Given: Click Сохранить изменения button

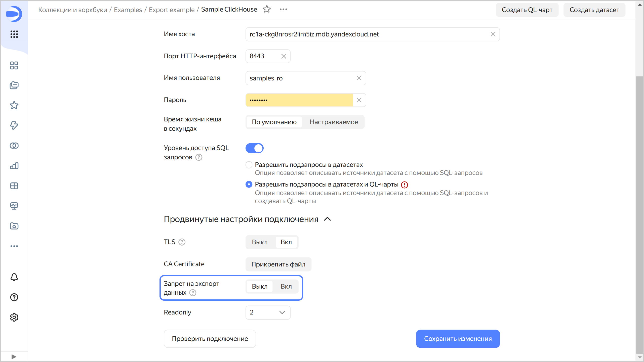Looking at the screenshot, I should click(458, 339).
